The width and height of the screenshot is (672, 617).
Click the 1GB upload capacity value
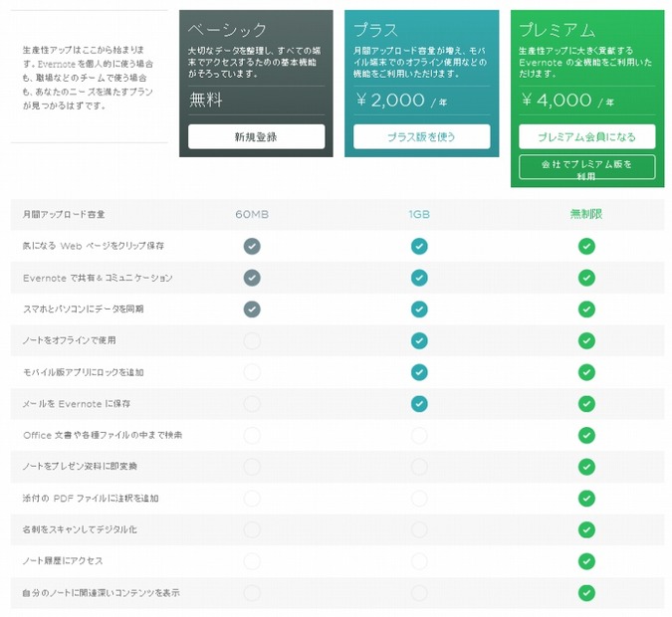[x=419, y=214]
